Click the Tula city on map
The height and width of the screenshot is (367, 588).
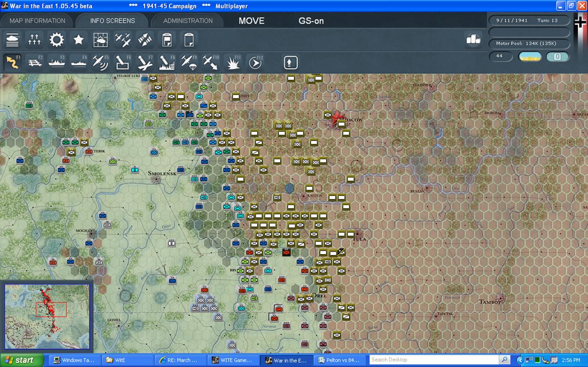[359, 239]
